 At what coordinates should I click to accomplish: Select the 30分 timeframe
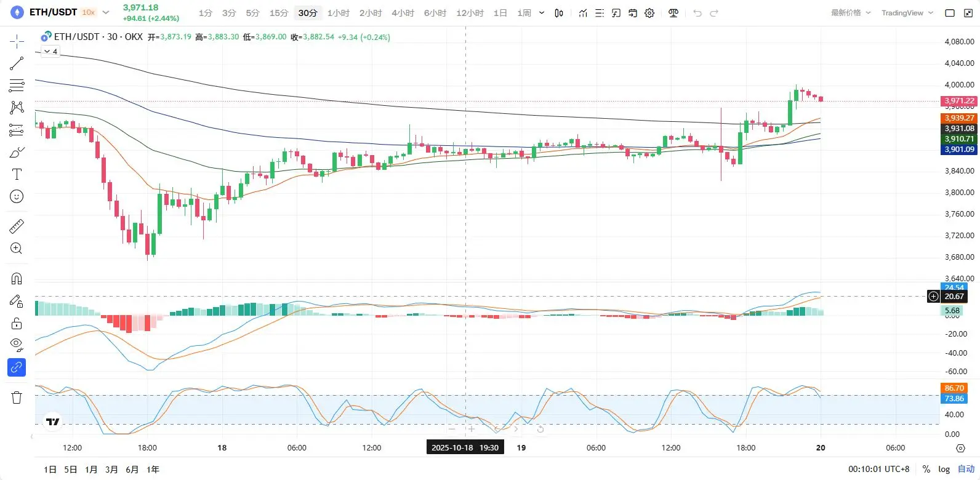click(308, 13)
